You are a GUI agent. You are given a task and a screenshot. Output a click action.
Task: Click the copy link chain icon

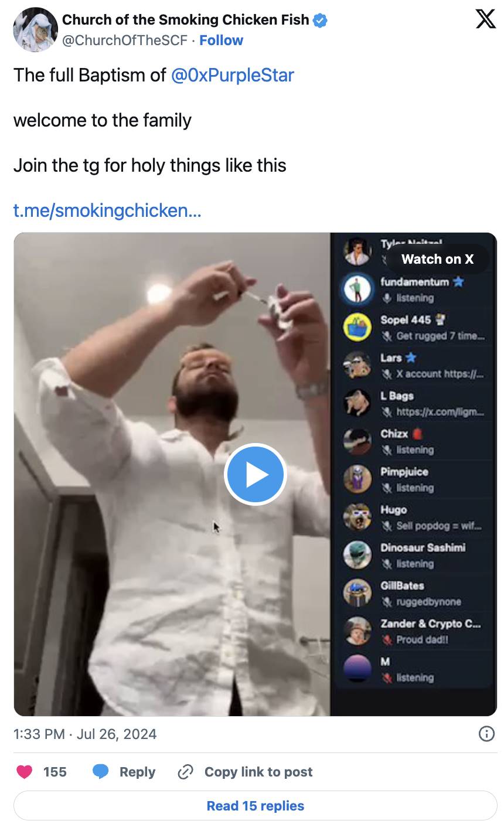[x=185, y=772]
